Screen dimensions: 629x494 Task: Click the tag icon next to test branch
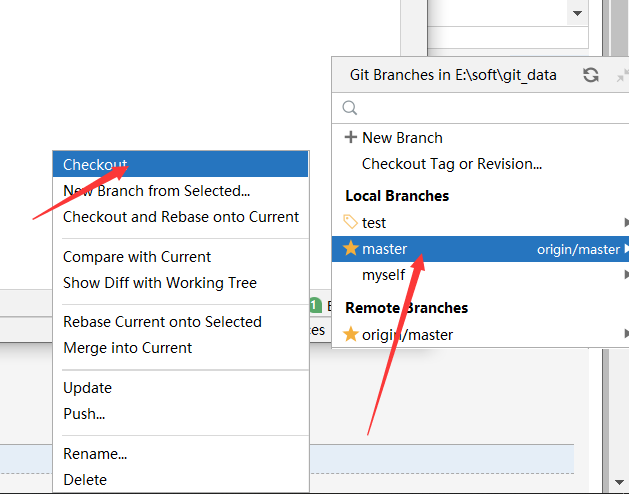pyautogui.click(x=350, y=222)
